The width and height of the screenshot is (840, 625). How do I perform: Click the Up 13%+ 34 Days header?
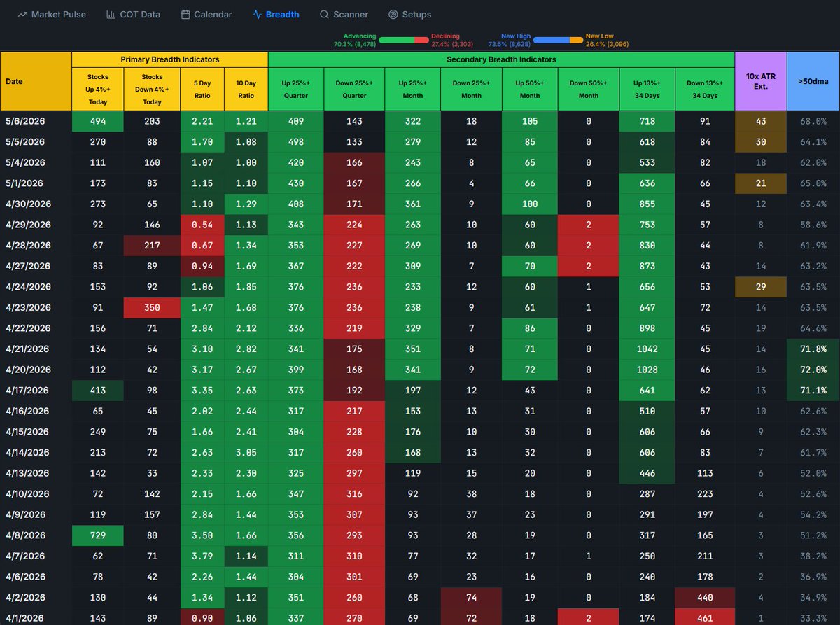click(x=647, y=89)
